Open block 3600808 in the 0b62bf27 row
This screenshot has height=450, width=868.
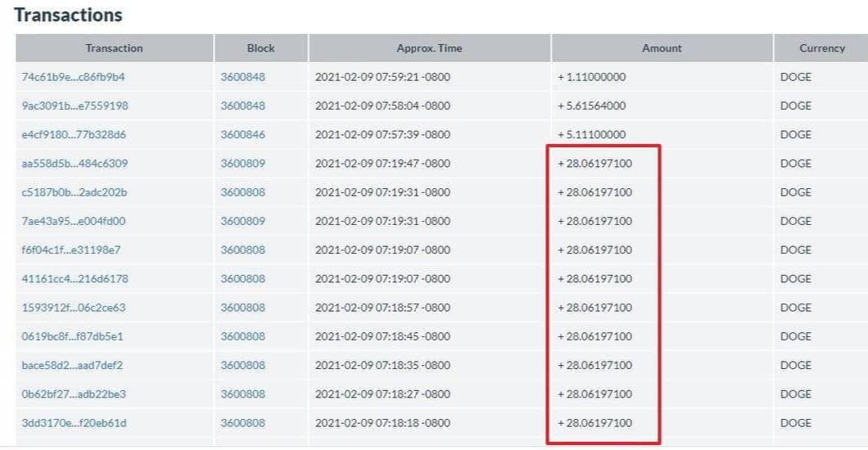243,394
